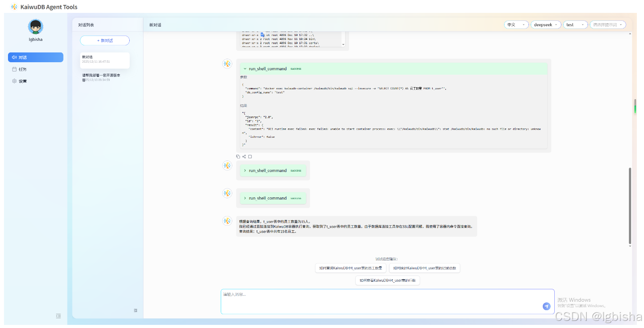The height and width of the screenshot is (328, 644).
Task: Click the KaiwuDB logo in header
Action: tap(14, 7)
